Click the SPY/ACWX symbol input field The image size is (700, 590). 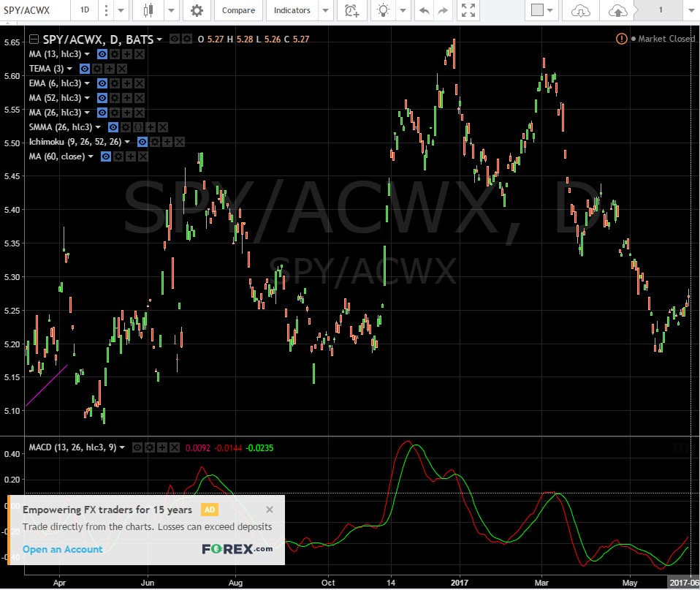pyautogui.click(x=35, y=10)
